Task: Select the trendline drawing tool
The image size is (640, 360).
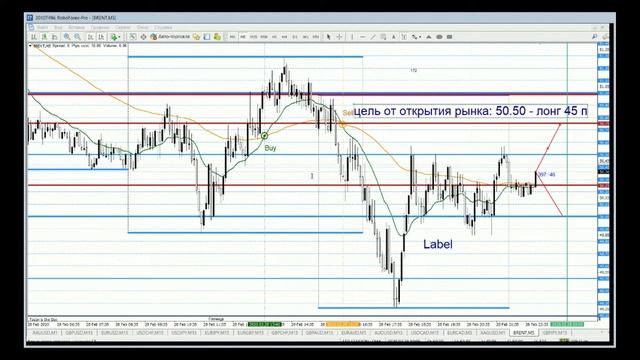Action: tap(373, 37)
